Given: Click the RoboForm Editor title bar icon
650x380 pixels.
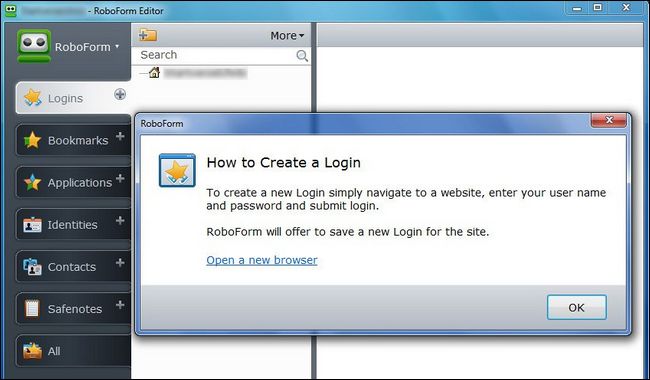Looking at the screenshot, I should 10,10.
